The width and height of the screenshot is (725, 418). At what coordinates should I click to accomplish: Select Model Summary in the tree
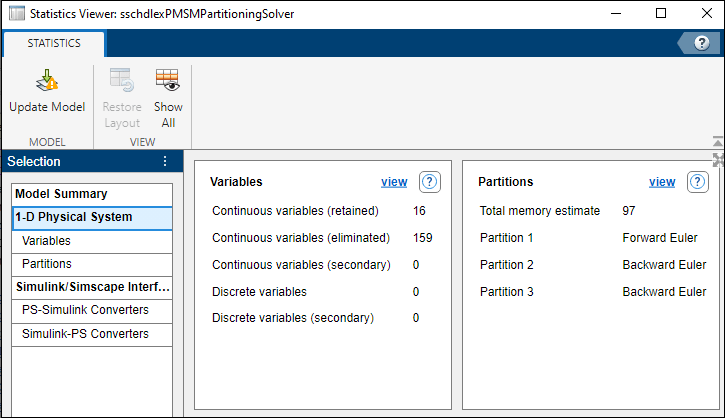point(61,194)
